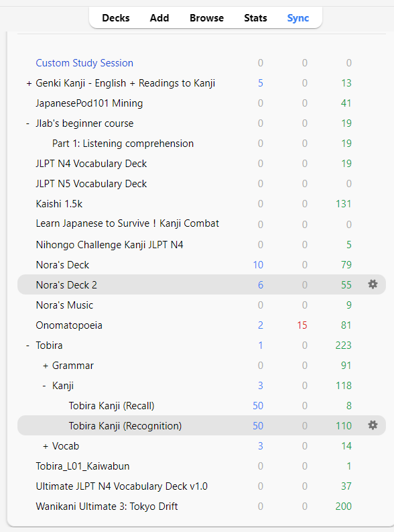Open the Browse card browser
Viewport: 394px width, 532px height.
(x=206, y=18)
